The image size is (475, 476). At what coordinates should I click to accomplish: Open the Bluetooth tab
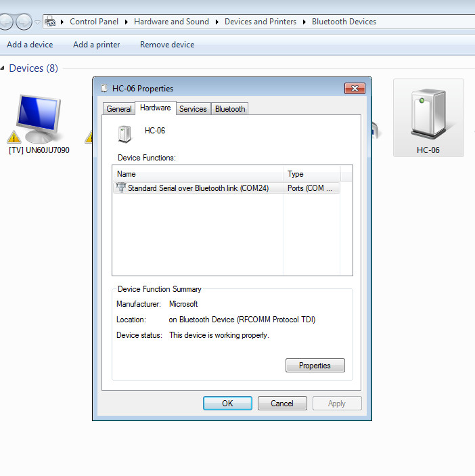tap(230, 109)
